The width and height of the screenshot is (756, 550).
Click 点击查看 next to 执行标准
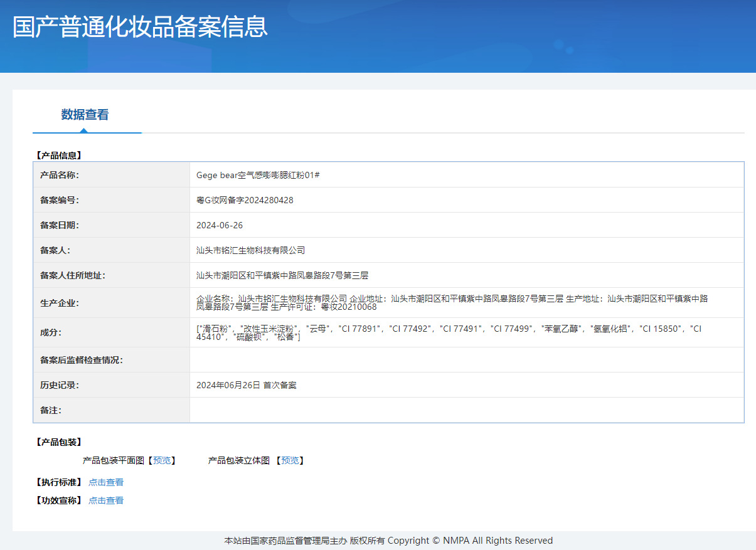[x=106, y=482]
